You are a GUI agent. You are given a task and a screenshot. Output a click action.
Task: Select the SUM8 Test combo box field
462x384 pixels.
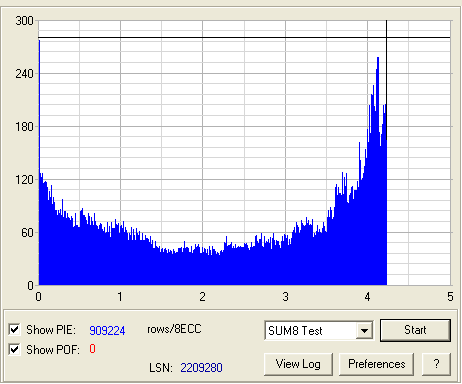[319, 331]
